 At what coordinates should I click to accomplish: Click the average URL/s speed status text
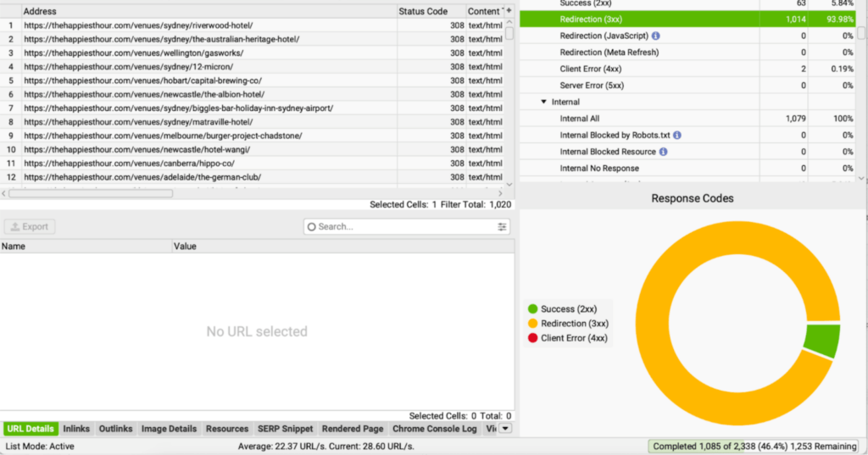[x=326, y=447]
